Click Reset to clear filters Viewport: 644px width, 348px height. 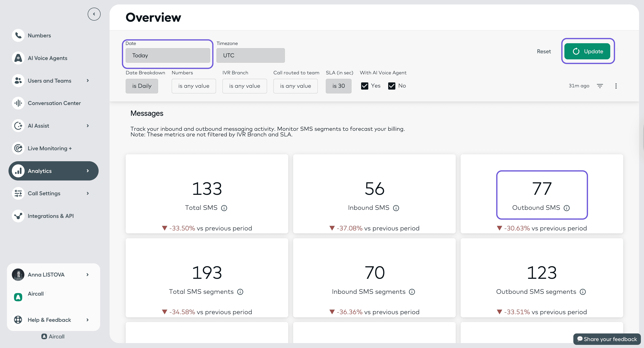(544, 51)
